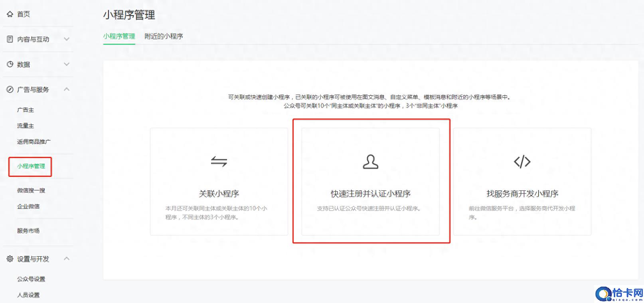Image resolution: width=644 pixels, height=303 pixels.
Task: Click the text 支持已认证公众号快速注册并认证小程序
Action: pyautogui.click(x=369, y=208)
